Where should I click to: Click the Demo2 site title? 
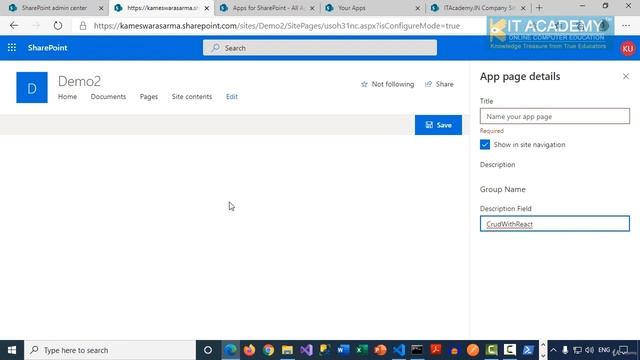click(79, 81)
